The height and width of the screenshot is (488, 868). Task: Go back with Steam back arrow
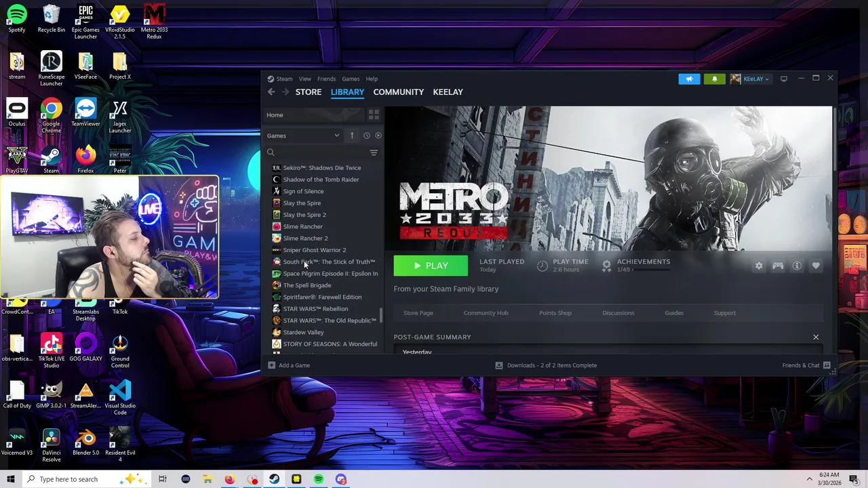click(x=271, y=92)
